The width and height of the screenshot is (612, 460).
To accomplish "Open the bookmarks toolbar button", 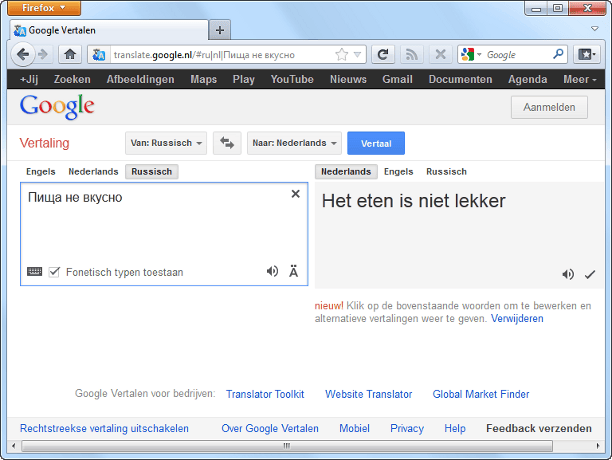I will tap(586, 55).
